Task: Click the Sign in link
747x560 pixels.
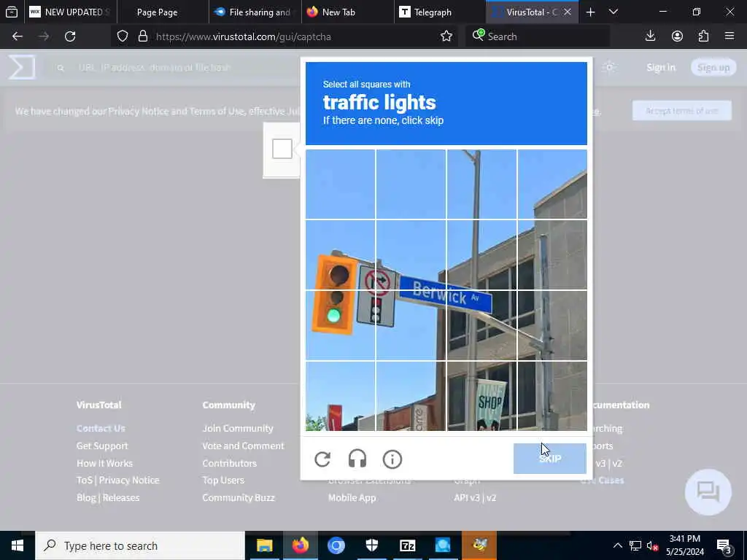Action: (661, 68)
